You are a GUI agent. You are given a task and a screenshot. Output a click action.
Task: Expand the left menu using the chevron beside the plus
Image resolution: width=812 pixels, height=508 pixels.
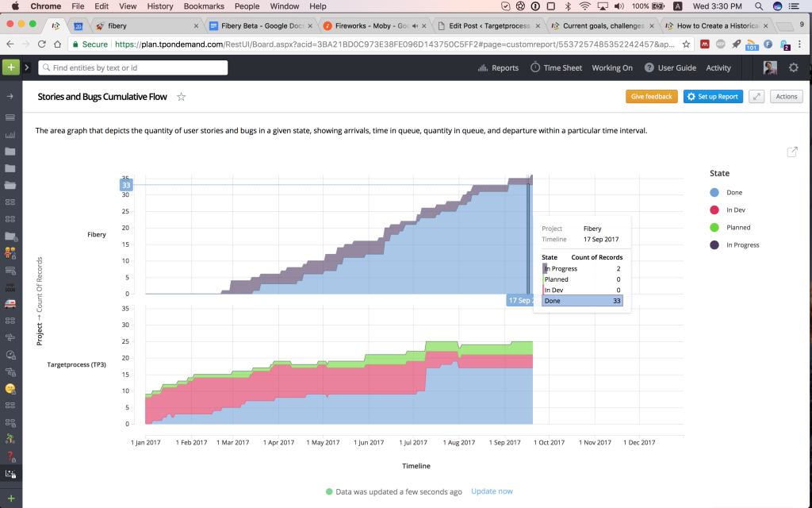[x=27, y=67]
